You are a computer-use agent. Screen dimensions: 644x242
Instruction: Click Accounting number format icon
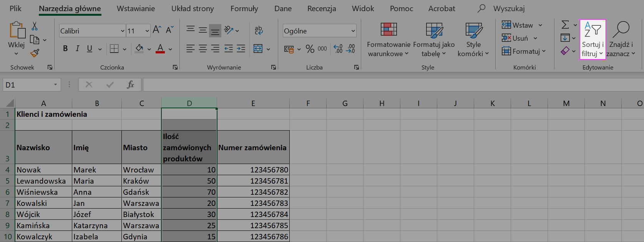click(x=289, y=49)
